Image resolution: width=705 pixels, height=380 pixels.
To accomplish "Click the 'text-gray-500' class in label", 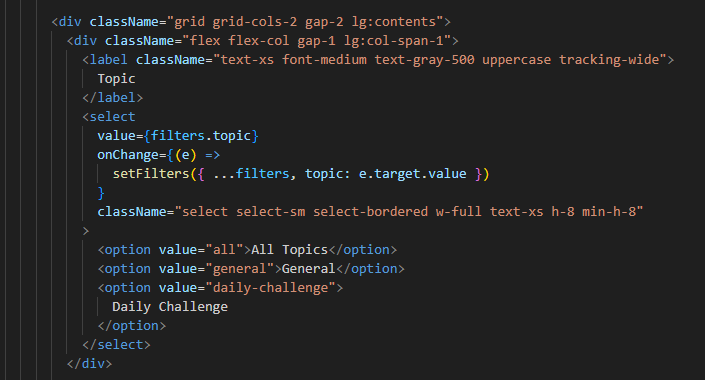I will click(424, 60).
